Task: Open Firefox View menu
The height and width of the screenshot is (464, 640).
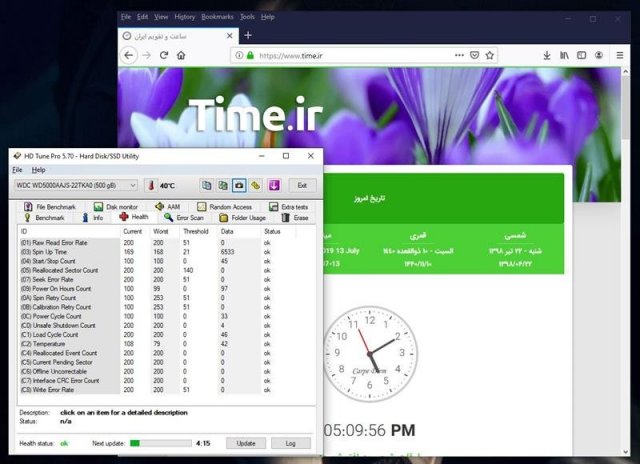Action: 161,17
